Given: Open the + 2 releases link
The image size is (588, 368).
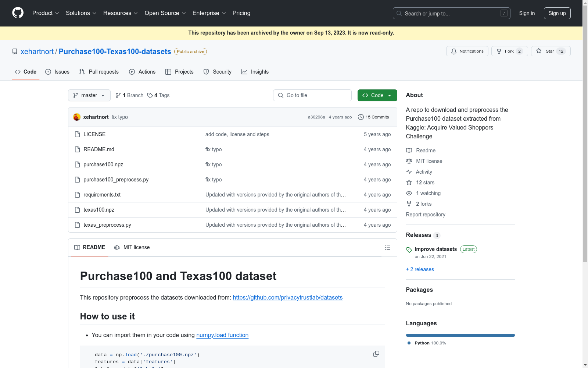Looking at the screenshot, I should [x=420, y=269].
